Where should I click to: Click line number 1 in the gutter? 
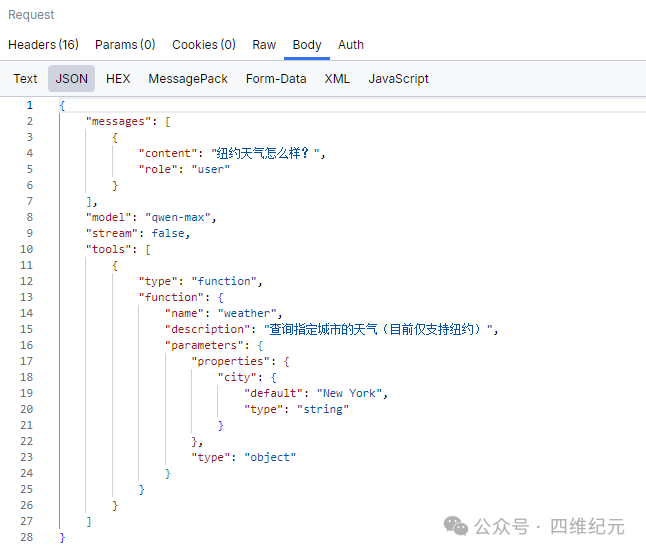pos(30,105)
